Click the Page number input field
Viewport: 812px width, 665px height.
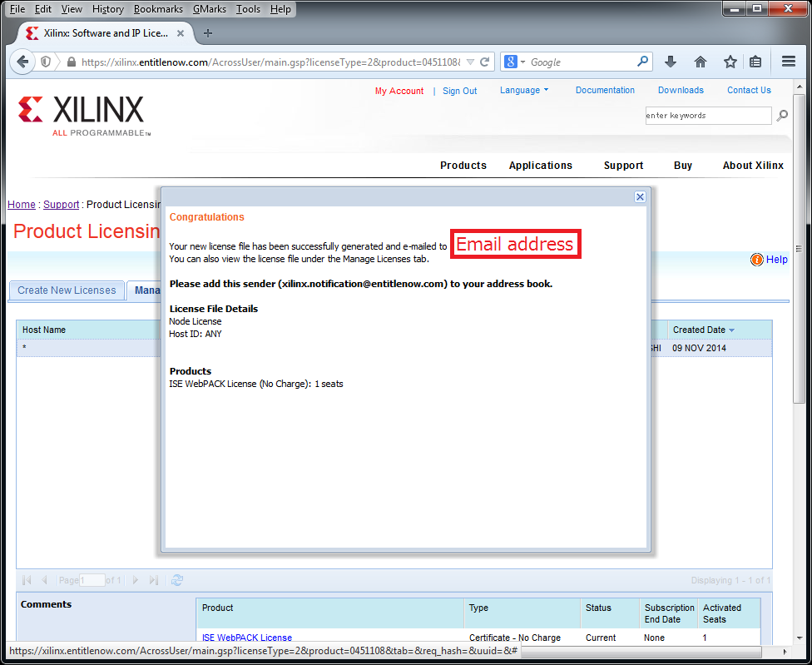click(x=92, y=580)
